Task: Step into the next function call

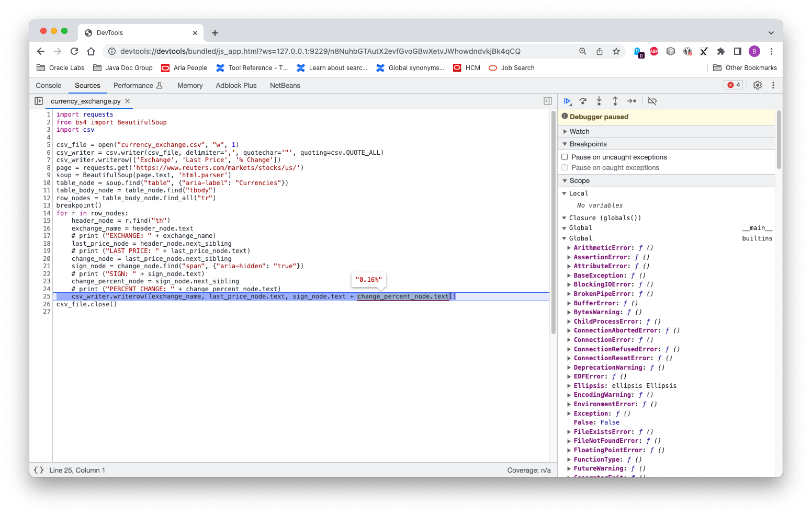Action: coord(599,101)
